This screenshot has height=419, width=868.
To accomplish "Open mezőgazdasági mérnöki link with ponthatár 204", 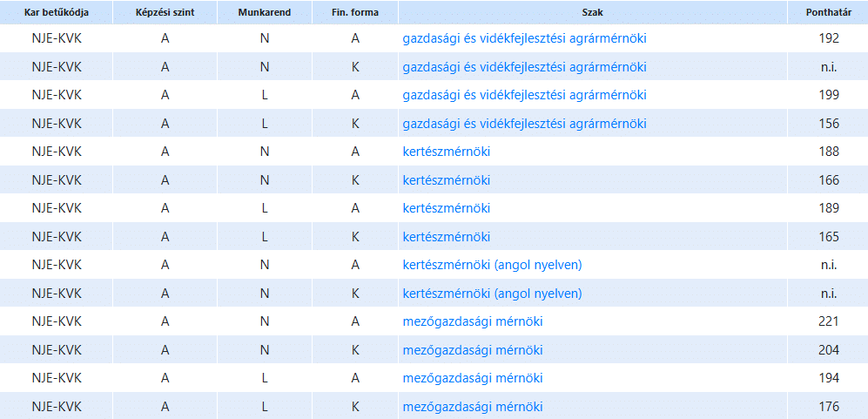I will click(x=473, y=350).
